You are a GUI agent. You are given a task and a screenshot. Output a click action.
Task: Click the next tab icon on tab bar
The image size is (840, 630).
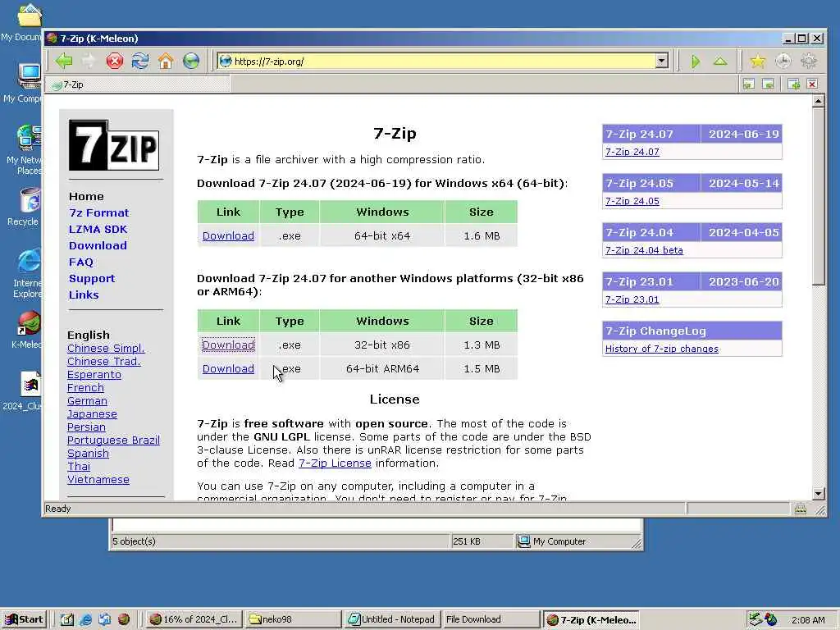point(768,84)
